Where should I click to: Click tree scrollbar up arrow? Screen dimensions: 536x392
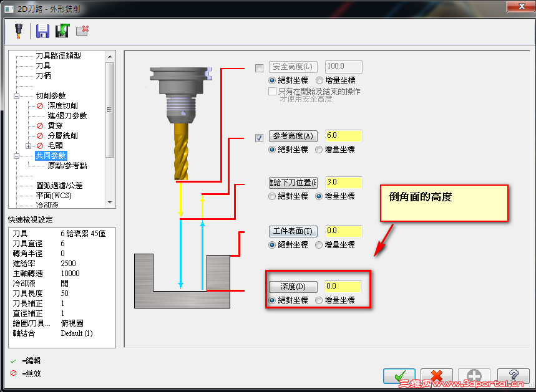click(110, 57)
